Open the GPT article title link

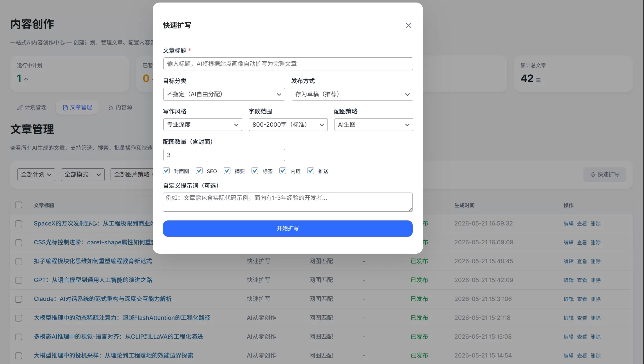(x=93, y=280)
